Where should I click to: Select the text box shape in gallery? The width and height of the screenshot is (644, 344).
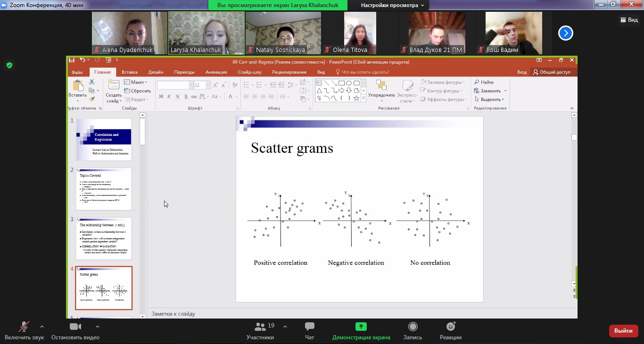pyautogui.click(x=319, y=83)
